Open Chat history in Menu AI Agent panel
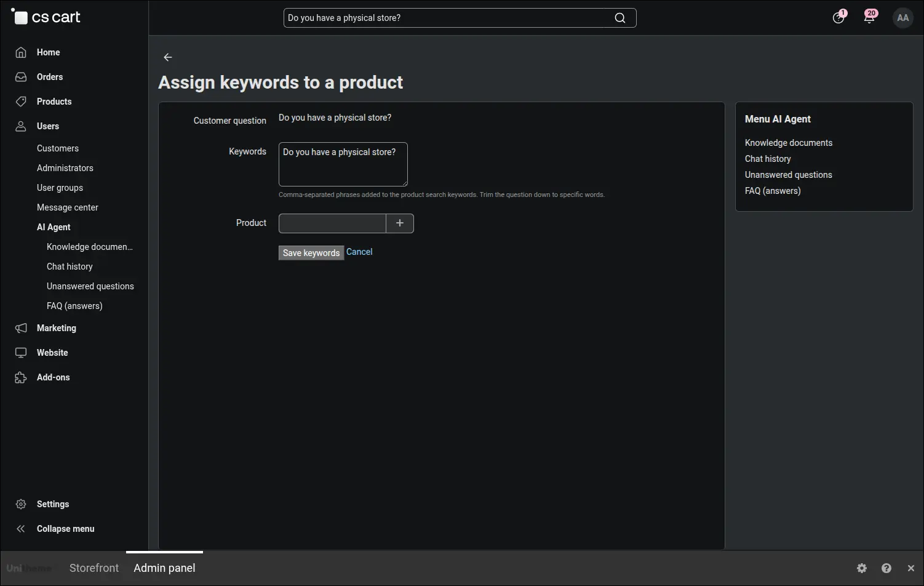The image size is (924, 586). tap(768, 159)
